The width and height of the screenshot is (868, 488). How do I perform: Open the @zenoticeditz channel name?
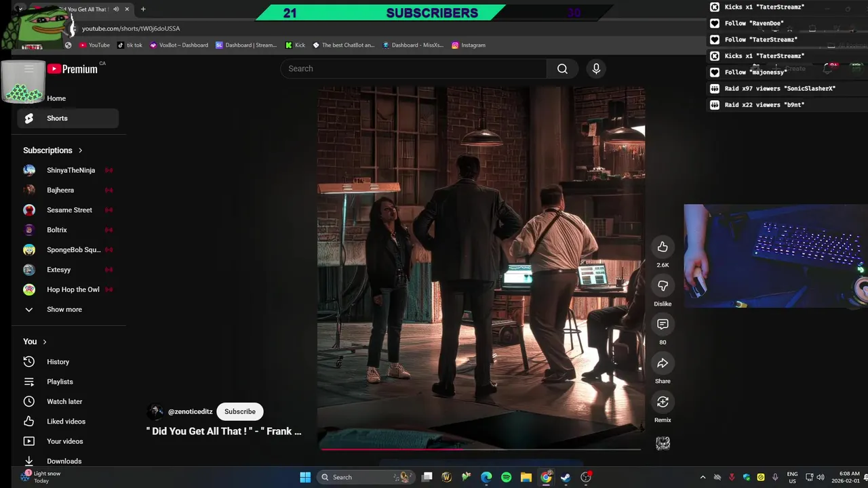191,411
